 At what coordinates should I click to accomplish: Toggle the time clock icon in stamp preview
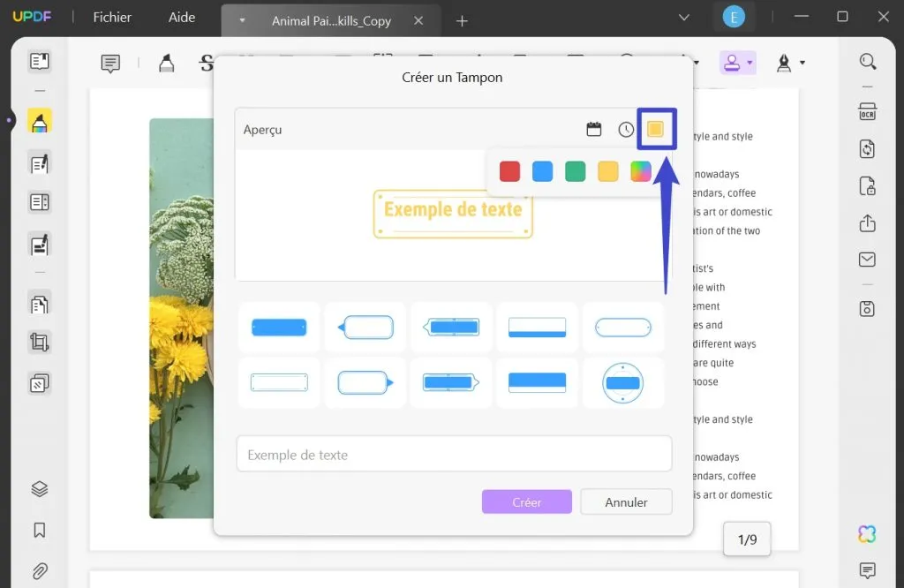pos(626,129)
